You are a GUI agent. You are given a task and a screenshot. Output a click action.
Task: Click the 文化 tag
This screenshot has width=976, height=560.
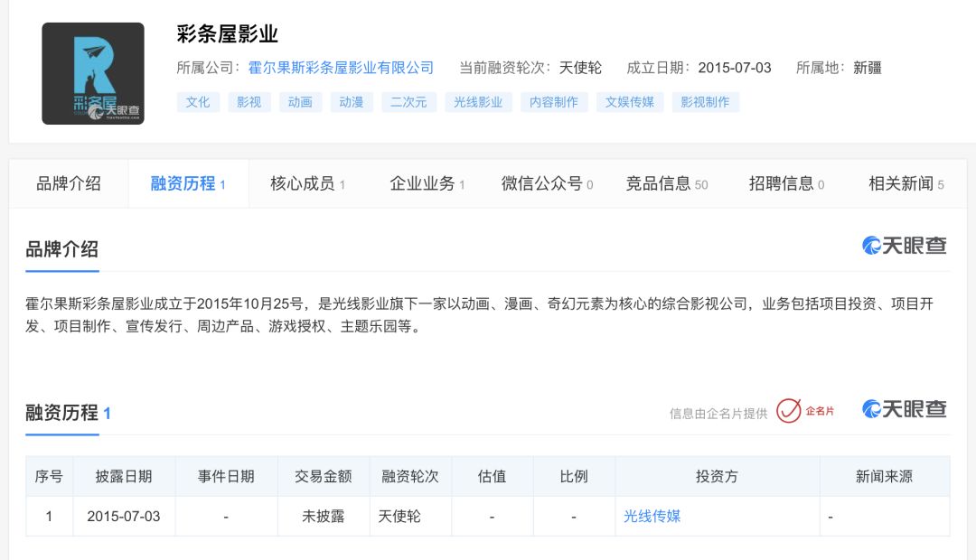198,102
